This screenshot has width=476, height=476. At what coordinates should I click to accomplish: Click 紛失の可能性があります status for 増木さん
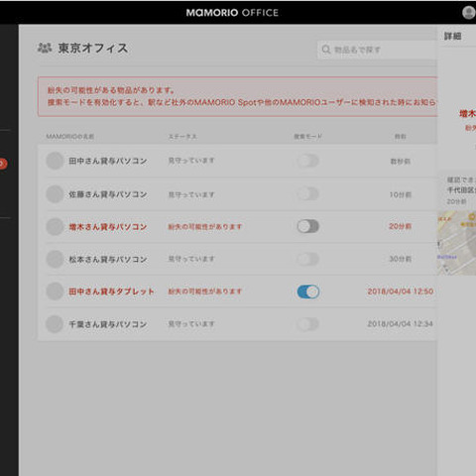[x=205, y=227]
